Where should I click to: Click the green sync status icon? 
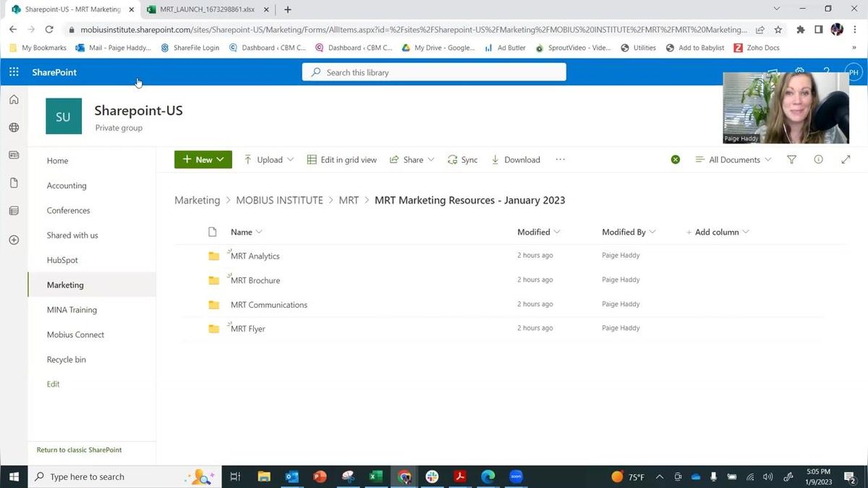point(675,159)
